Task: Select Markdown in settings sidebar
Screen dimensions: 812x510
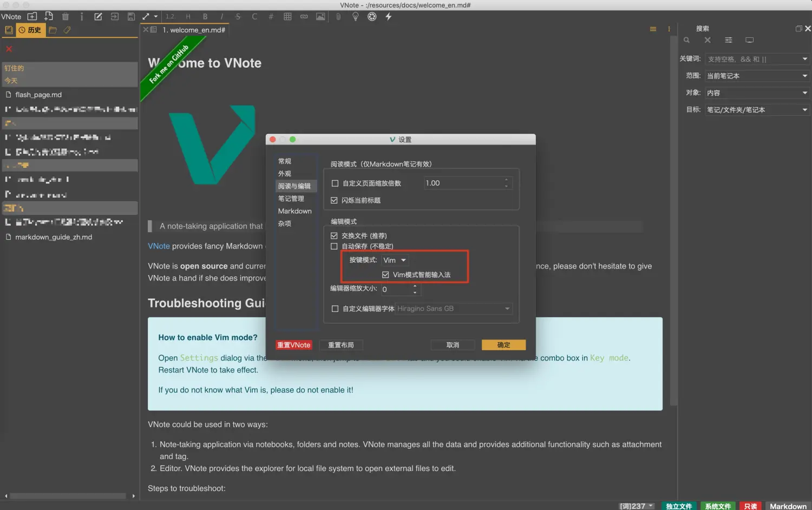Action: [295, 211]
